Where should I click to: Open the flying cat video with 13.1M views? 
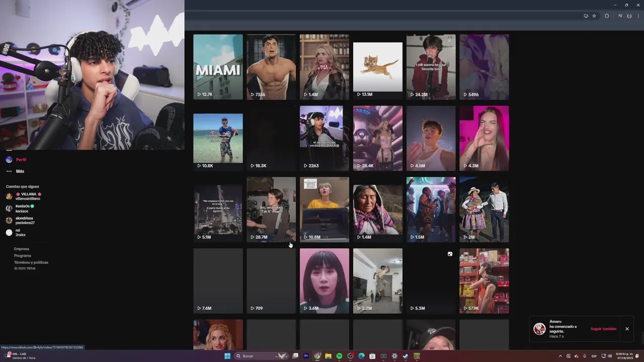tap(378, 67)
